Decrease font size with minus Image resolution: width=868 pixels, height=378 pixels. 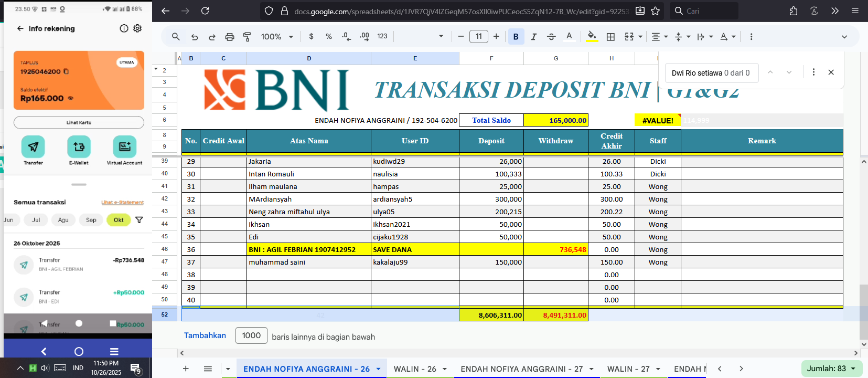pos(461,37)
